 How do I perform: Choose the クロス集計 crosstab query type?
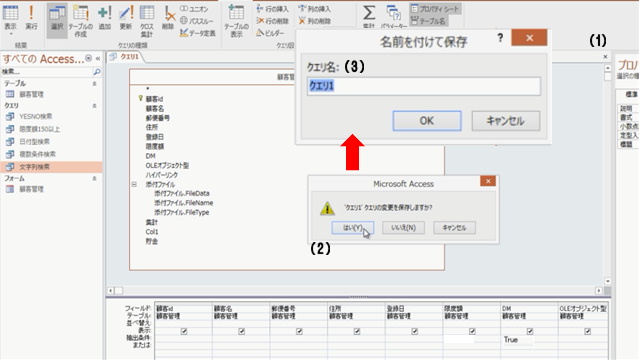(147, 21)
